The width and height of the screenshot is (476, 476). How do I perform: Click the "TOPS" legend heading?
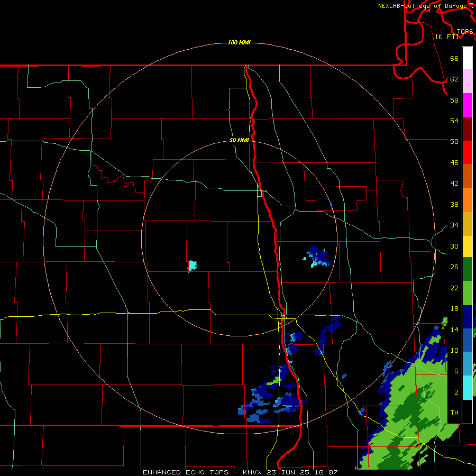click(x=465, y=31)
